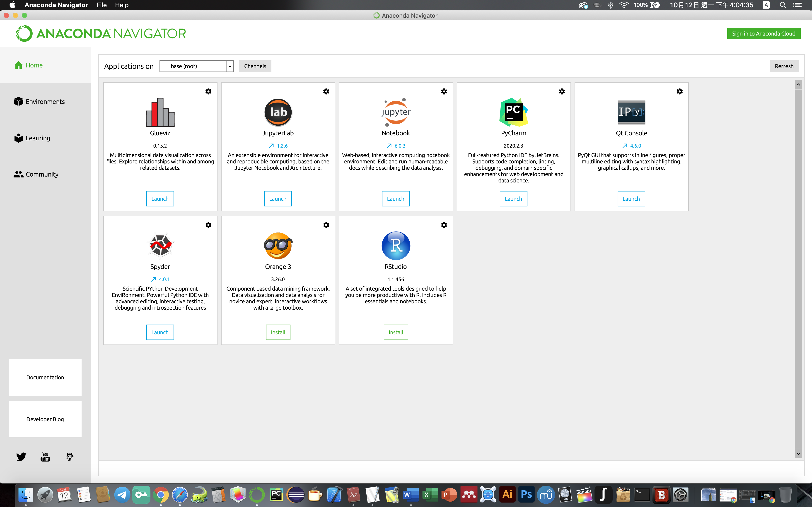Click the scroll-down arrow of the app list
Viewport: 812px width, 507px height.
click(x=798, y=453)
